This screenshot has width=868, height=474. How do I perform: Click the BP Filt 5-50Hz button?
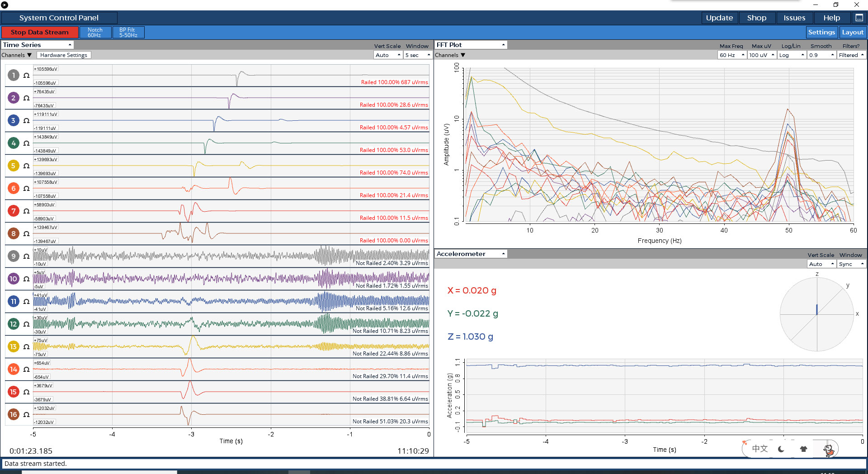(x=128, y=32)
